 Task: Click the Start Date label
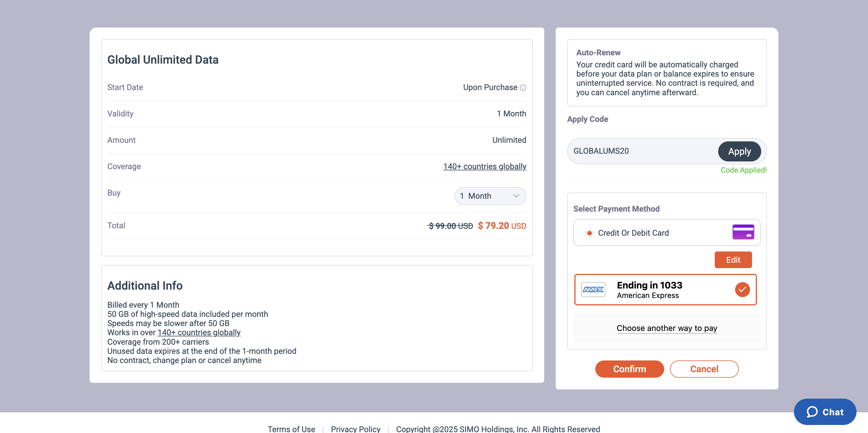pos(125,87)
